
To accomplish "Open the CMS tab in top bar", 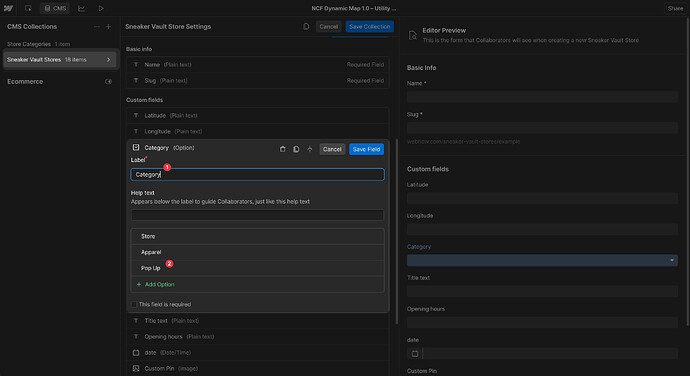I will [55, 8].
